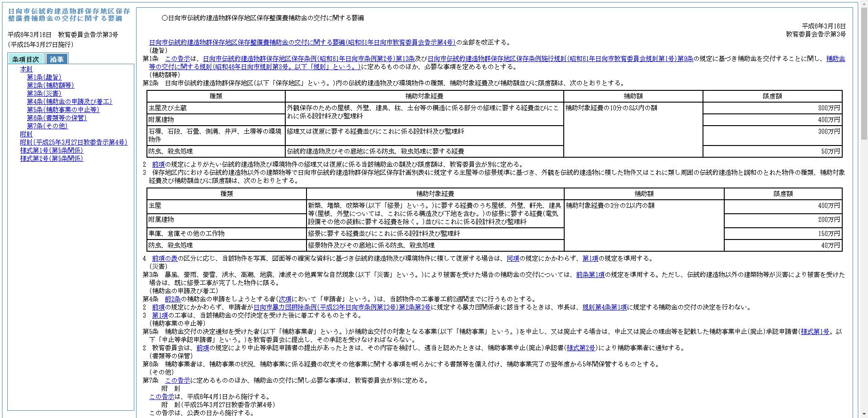Open 第2条(補助額等) in the sidebar
The height and width of the screenshot is (418, 868).
(51, 85)
